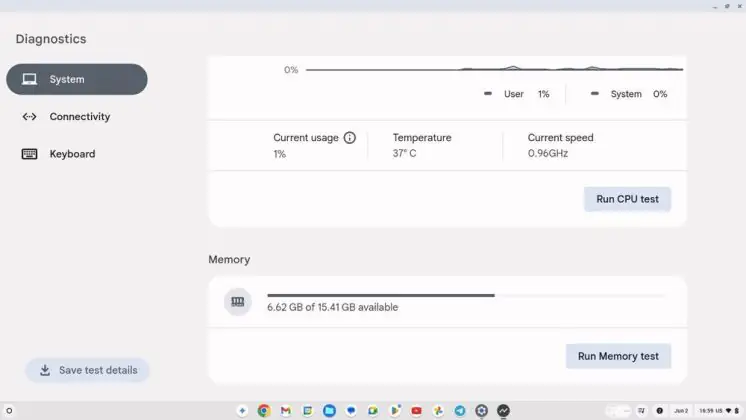746x420 pixels.
Task: Click the System 0% legend entry
Action: 629,94
